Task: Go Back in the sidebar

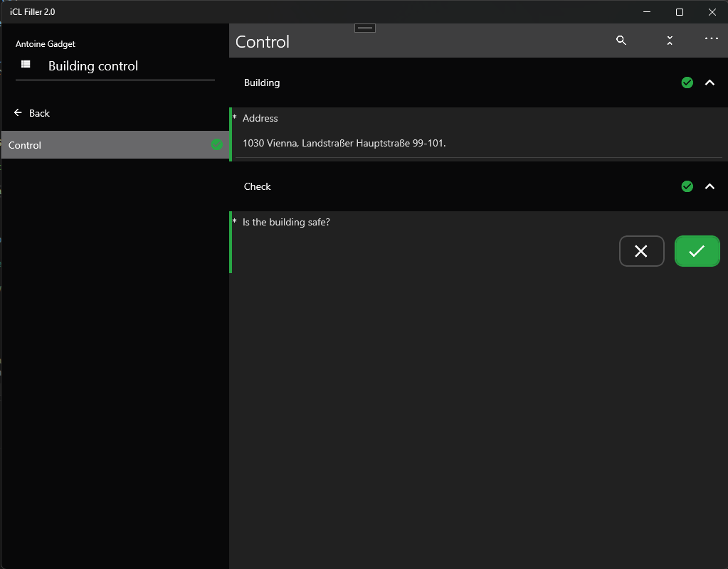Action: click(31, 113)
